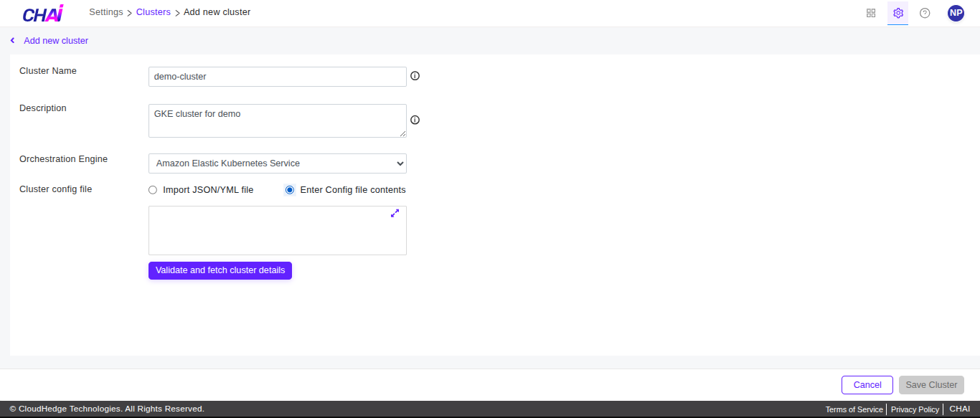The image size is (980, 418).
Task: Click inside the Description text area
Action: click(x=277, y=120)
